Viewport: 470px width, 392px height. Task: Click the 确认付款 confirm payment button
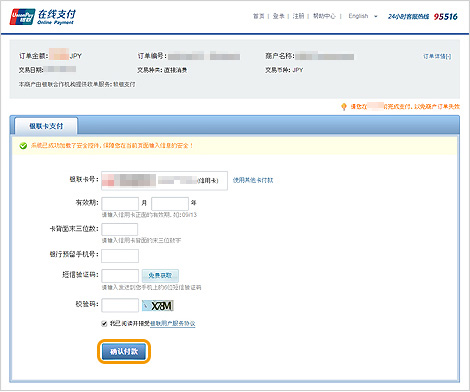[x=124, y=351]
